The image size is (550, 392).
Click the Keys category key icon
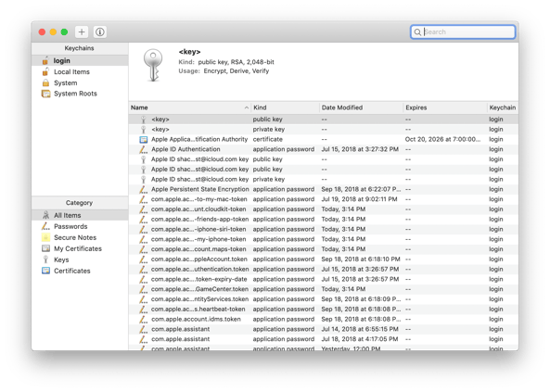45,259
